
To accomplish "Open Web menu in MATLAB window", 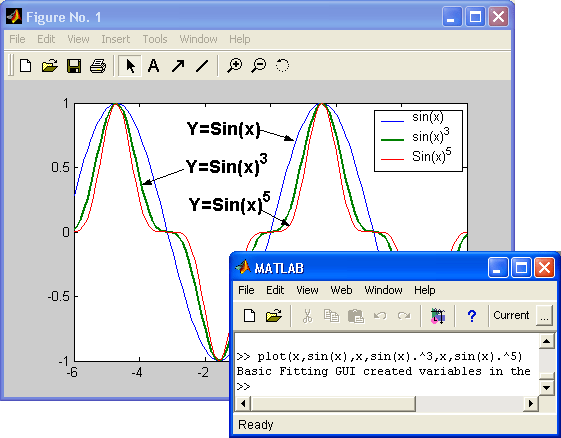I will [x=341, y=290].
